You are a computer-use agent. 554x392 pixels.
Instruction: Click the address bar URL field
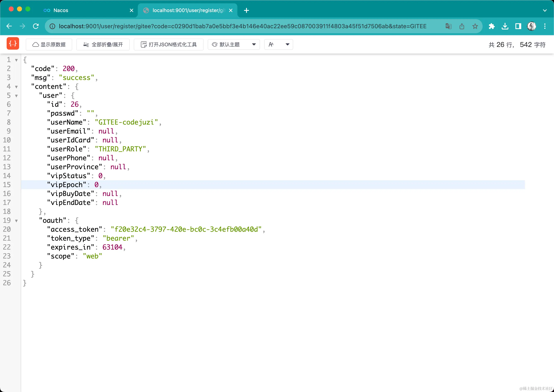pyautogui.click(x=241, y=26)
